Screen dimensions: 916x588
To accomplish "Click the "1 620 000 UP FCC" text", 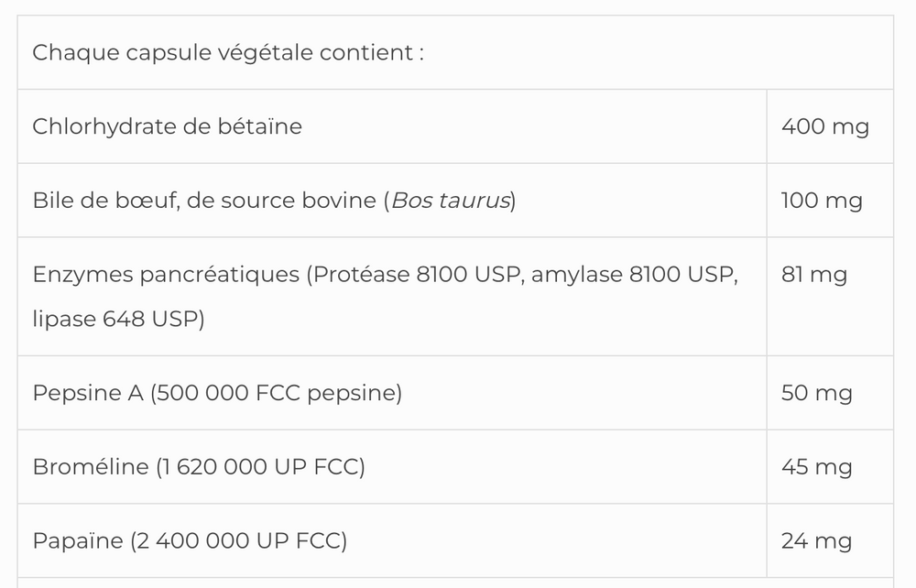I will pos(261,467).
